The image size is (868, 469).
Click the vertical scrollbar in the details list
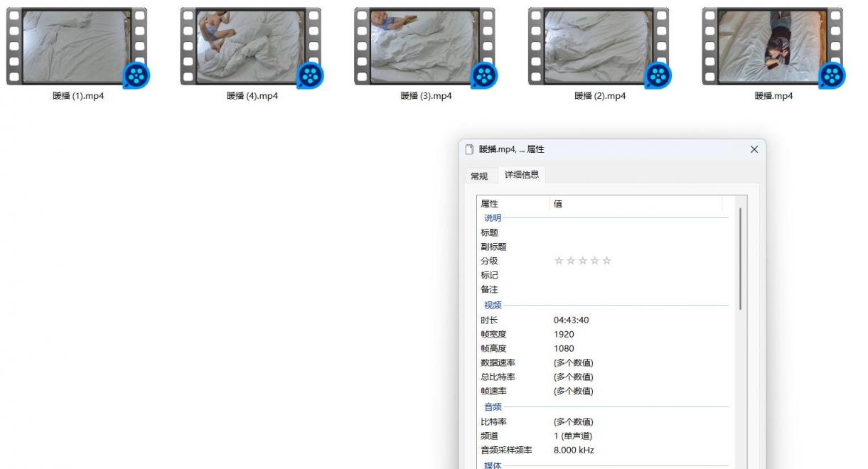[x=740, y=259]
